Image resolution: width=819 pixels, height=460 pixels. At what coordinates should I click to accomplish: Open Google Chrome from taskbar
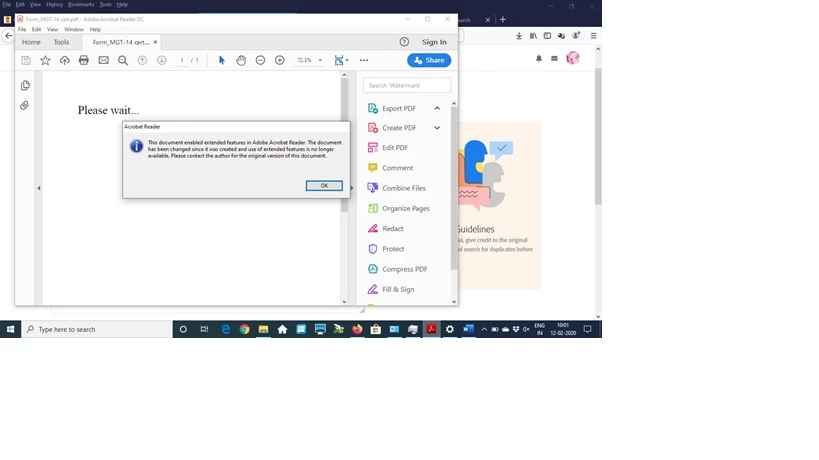(244, 329)
